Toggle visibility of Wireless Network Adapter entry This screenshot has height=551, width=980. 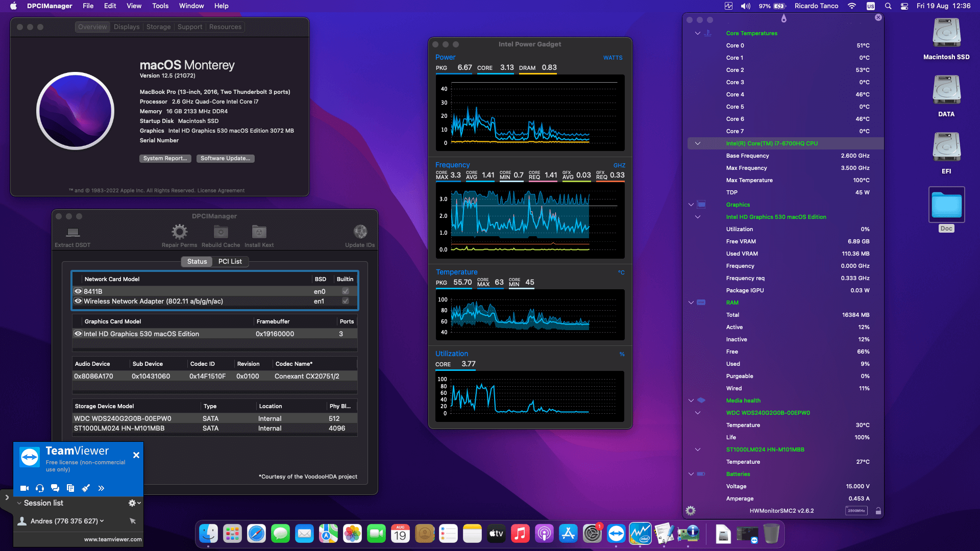[78, 301]
